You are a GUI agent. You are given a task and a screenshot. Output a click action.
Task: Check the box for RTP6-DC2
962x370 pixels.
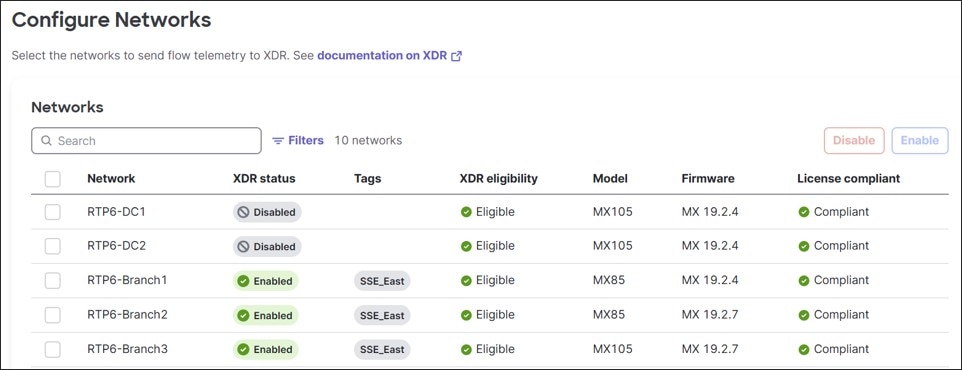(53, 246)
